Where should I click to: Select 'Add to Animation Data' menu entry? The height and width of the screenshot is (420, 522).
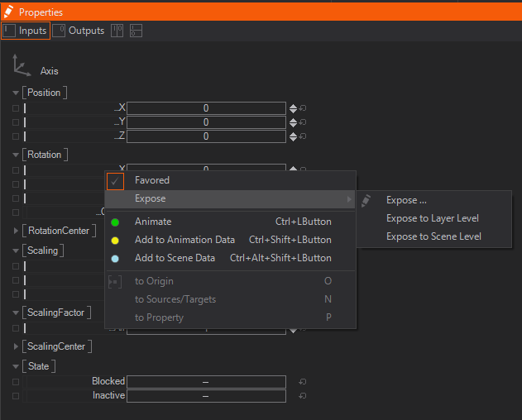184,240
